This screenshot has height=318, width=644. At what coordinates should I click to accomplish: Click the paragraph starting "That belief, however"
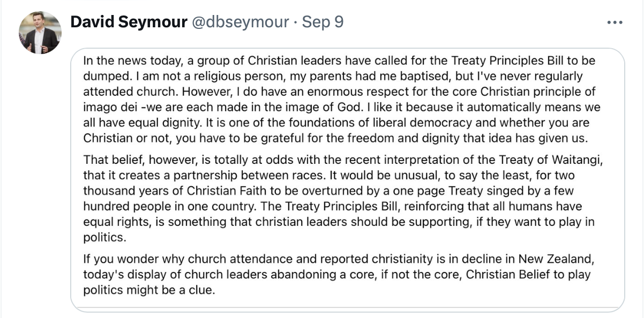pyautogui.click(x=339, y=198)
